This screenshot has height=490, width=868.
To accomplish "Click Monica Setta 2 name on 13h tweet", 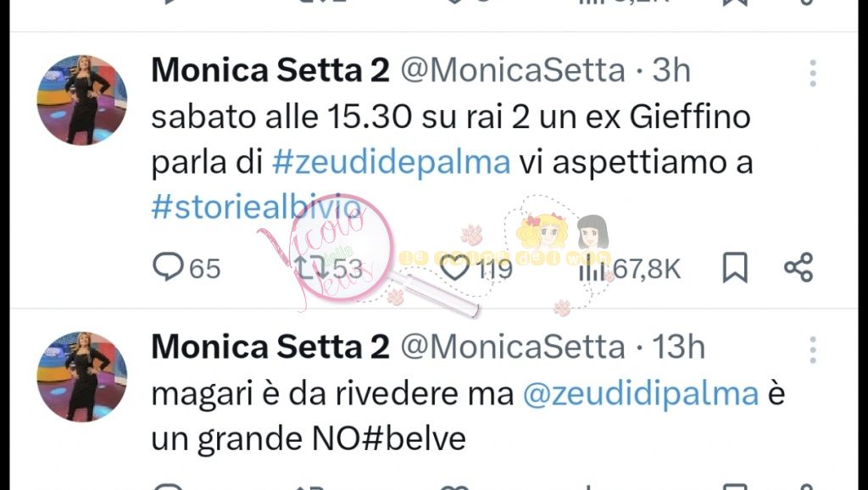I will coord(270,347).
